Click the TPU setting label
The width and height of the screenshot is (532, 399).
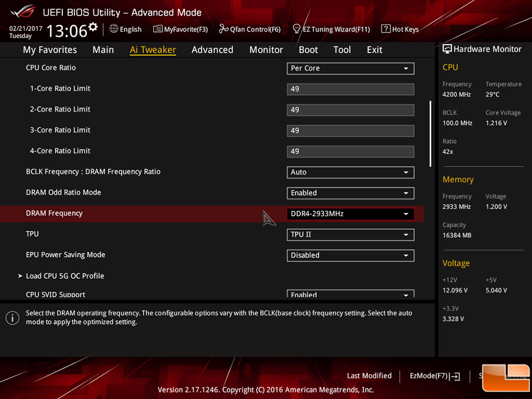pyautogui.click(x=32, y=234)
